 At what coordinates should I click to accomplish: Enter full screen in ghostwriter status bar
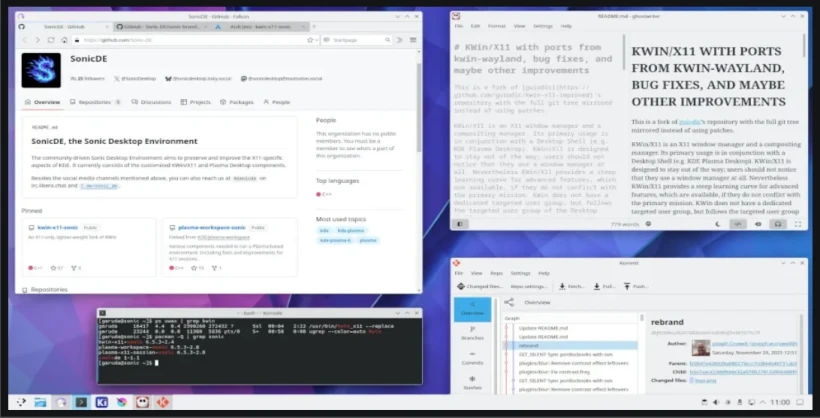pos(798,224)
